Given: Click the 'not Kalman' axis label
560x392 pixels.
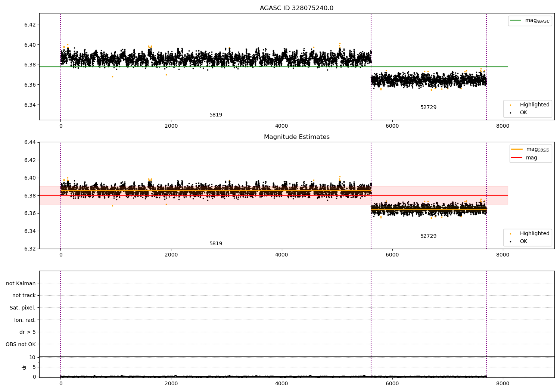Looking at the screenshot, I should (x=21, y=283).
